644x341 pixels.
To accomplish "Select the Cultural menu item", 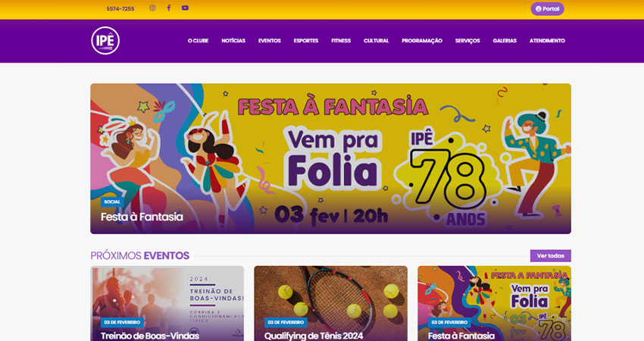I will 377,41.
